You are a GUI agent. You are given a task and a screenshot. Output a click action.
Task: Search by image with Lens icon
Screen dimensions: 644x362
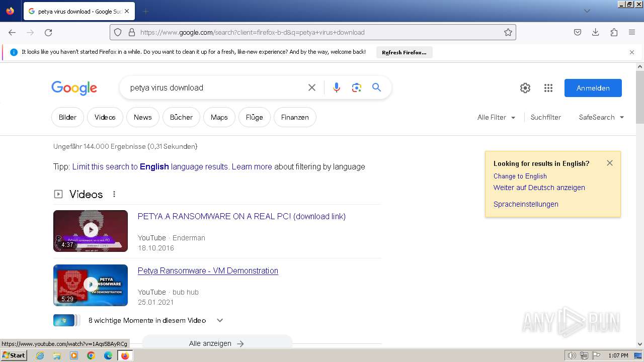(357, 87)
